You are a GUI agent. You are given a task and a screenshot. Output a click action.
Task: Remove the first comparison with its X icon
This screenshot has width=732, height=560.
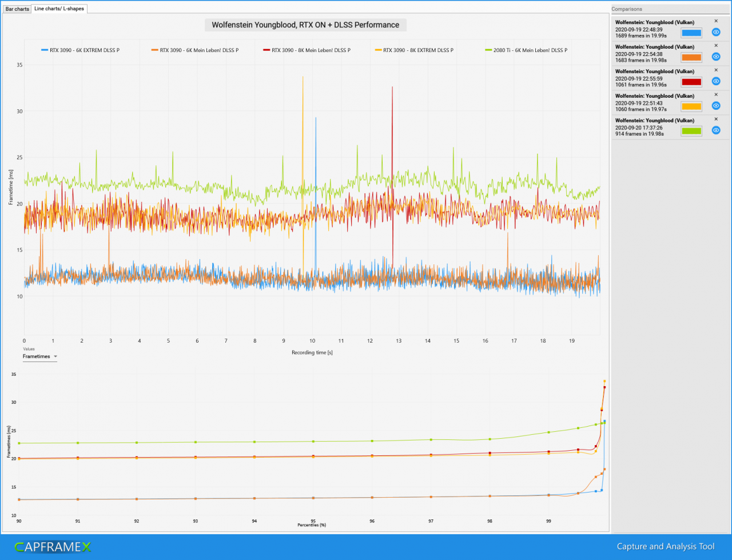(716, 21)
